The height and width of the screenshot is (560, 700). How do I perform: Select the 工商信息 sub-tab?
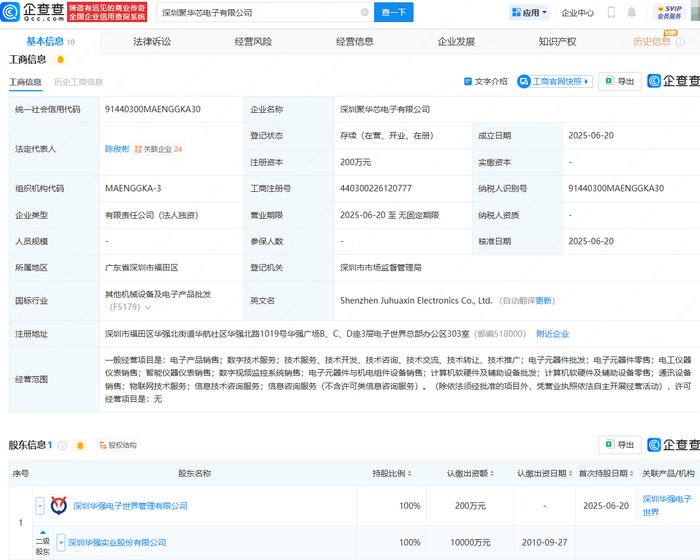[25, 82]
